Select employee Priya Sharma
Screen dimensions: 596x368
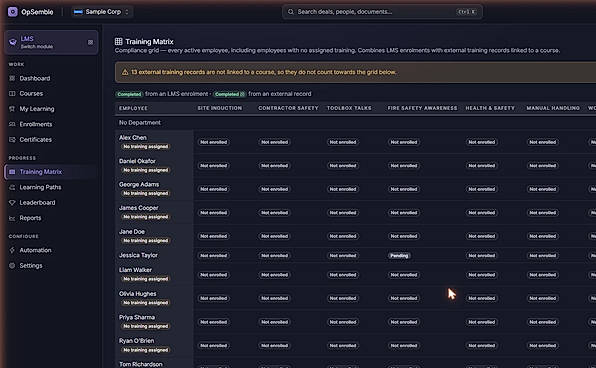(x=137, y=317)
